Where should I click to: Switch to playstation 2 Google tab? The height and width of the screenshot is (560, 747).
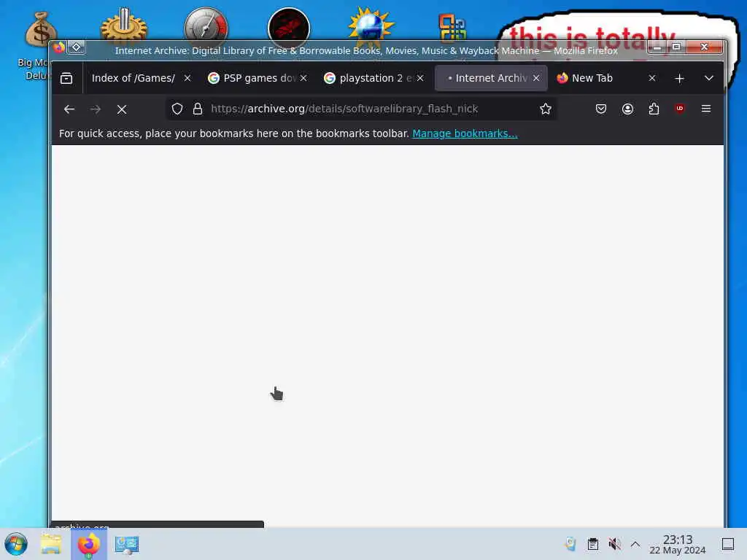coord(369,78)
